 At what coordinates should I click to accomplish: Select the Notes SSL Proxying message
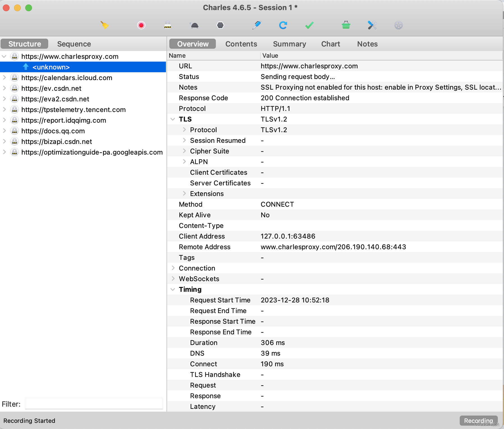point(381,87)
